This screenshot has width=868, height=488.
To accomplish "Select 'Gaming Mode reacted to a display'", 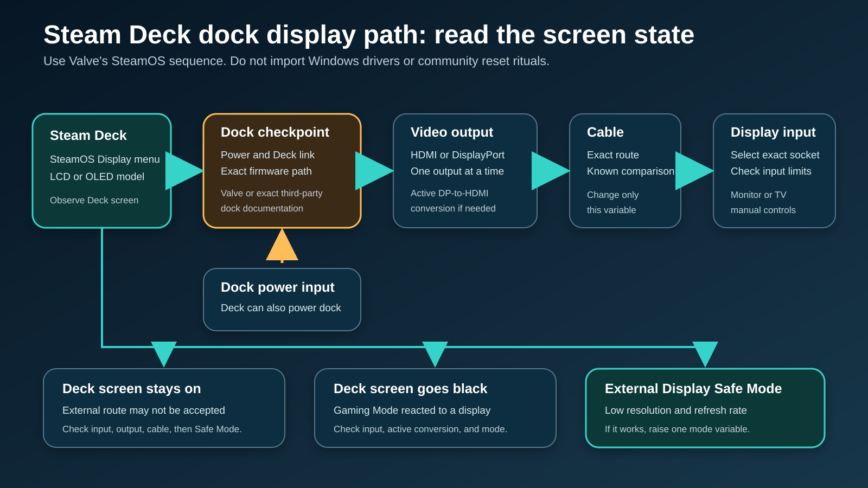I will [412, 410].
